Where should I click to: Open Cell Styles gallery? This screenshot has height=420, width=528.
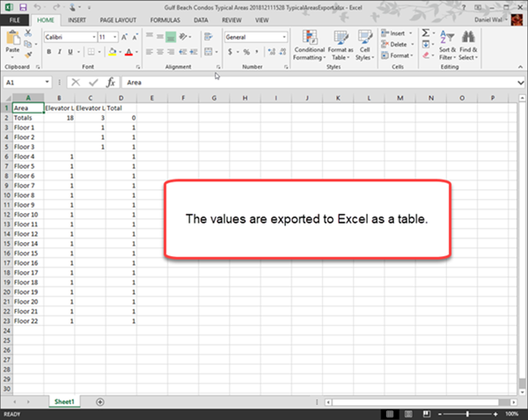coord(364,45)
